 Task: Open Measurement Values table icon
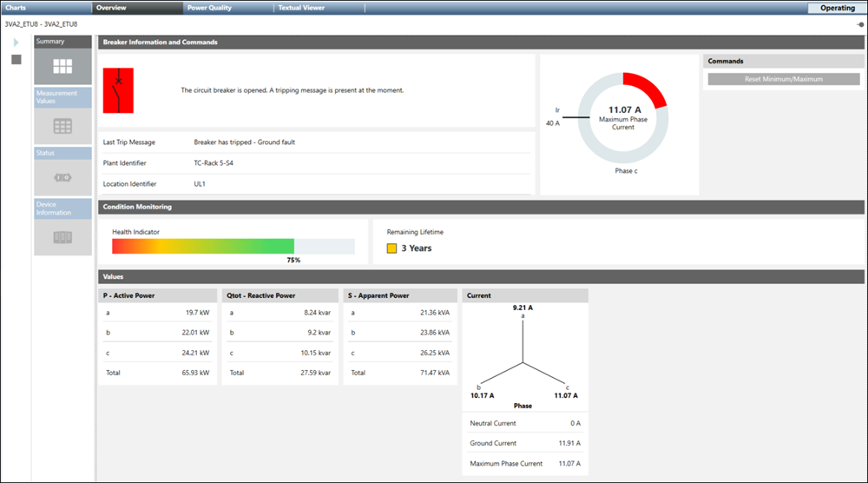click(x=62, y=126)
